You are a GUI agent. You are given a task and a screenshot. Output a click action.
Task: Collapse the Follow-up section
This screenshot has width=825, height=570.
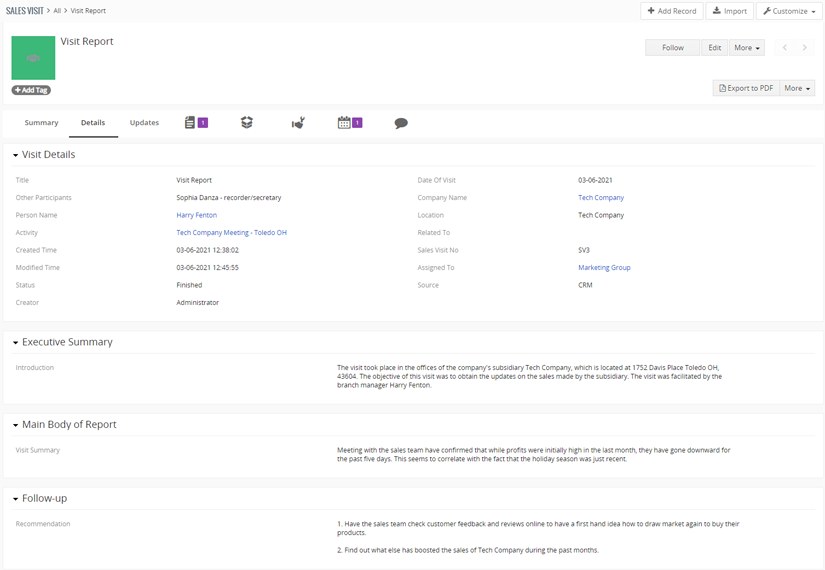point(16,499)
